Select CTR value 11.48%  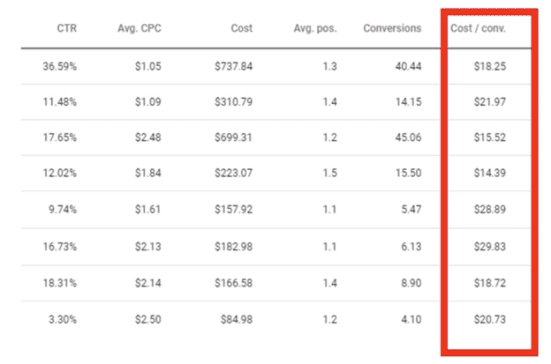(59, 102)
